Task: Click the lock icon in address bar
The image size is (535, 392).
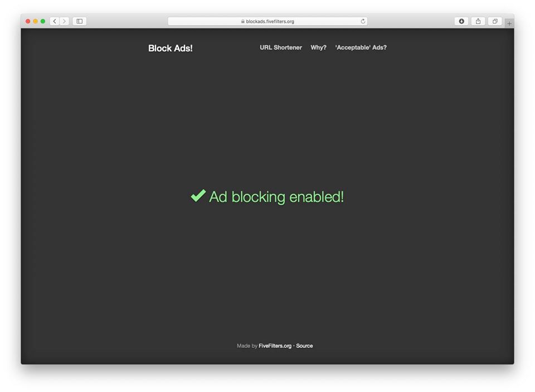Action: (x=243, y=21)
